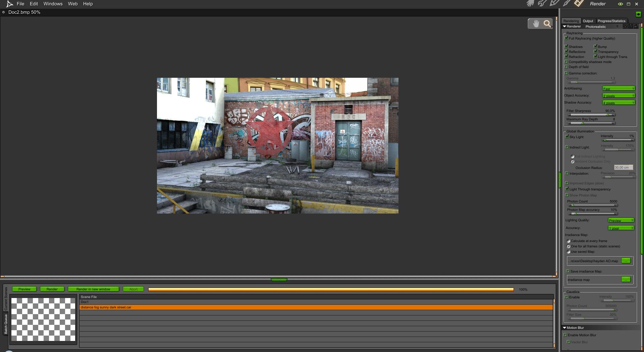Screen dimensions: 644x352
Task: Toggle the Refraction checkbox
Action: pyautogui.click(x=567, y=57)
